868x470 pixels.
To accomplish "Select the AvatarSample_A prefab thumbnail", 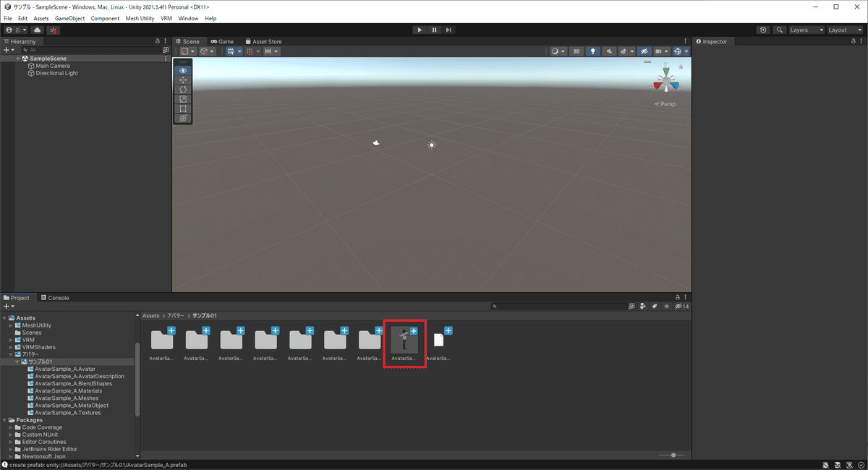I will (x=404, y=340).
